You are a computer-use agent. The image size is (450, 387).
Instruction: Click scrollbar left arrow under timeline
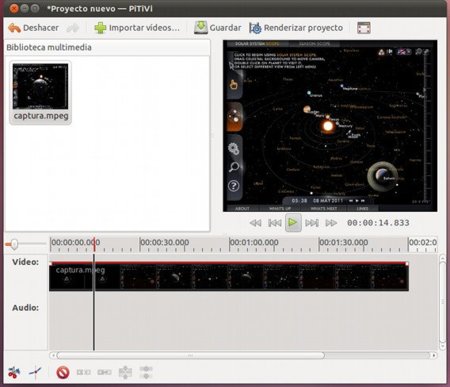(53, 355)
